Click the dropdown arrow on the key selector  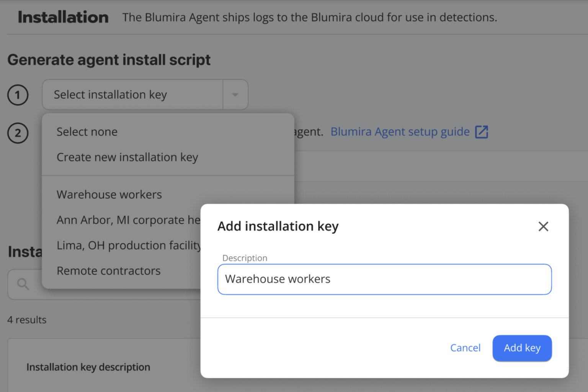[x=235, y=94]
